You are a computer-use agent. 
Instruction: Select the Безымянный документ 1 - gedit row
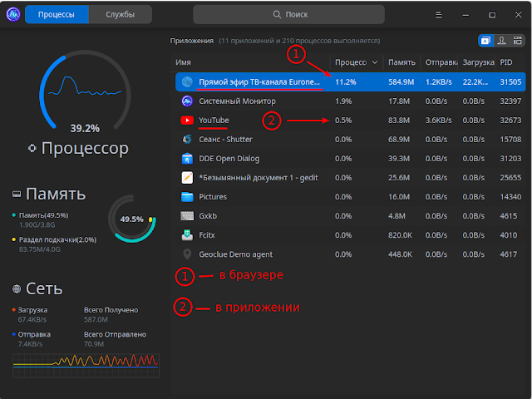tap(351, 178)
